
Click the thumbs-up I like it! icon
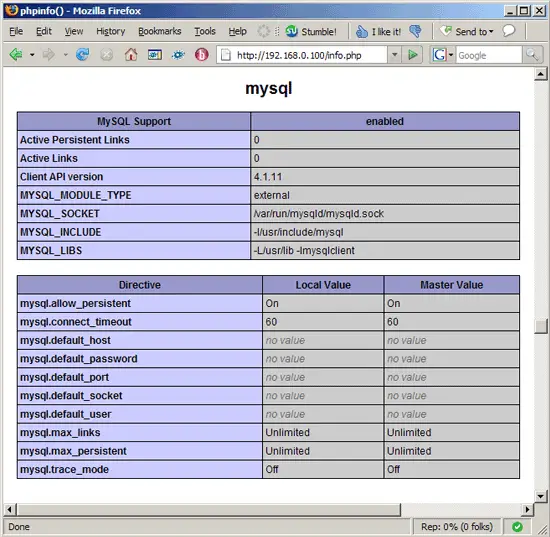pyautogui.click(x=361, y=32)
